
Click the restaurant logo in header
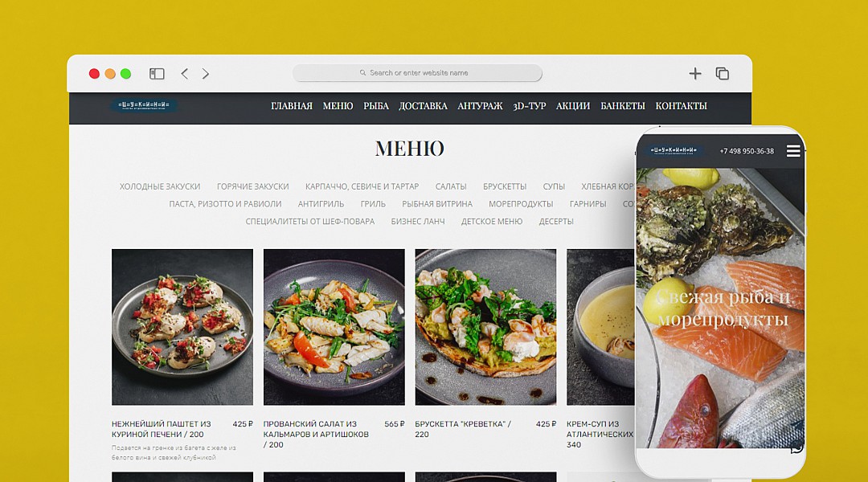pyautogui.click(x=143, y=105)
